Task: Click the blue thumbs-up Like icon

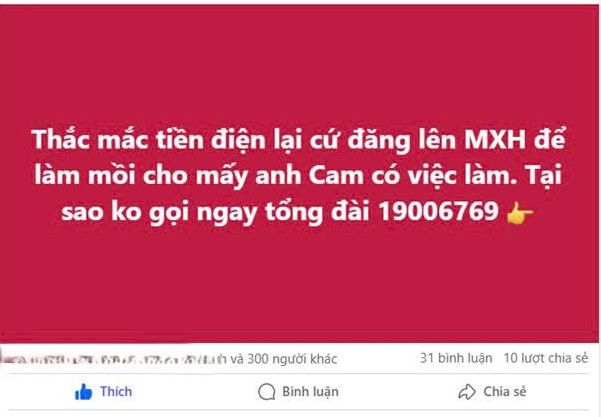Action: 84,392
